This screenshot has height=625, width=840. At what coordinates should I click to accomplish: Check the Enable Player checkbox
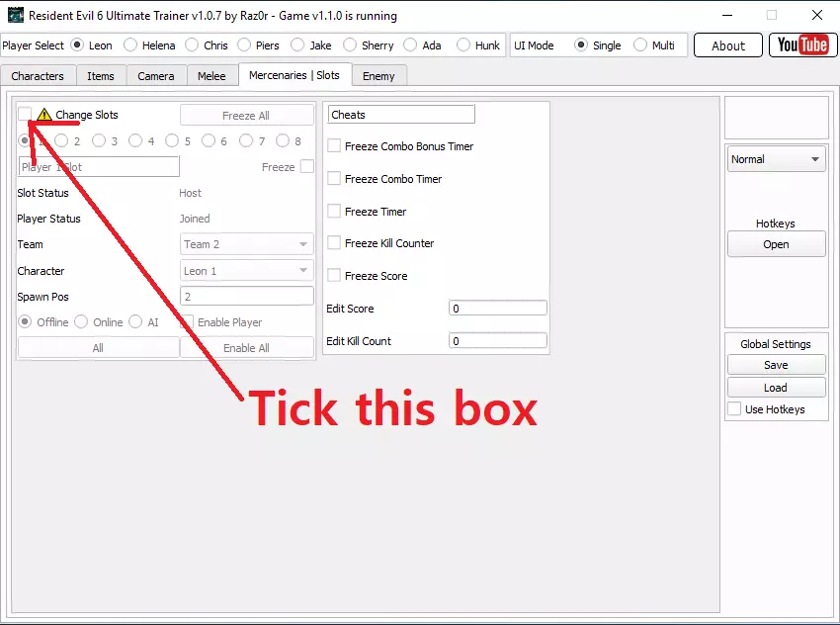coord(187,322)
